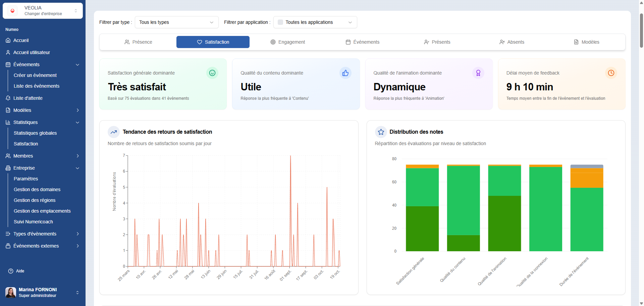Viewport: 644px width, 306px height.
Task: Open Statistiques globales in sidebar
Action: coord(35,133)
